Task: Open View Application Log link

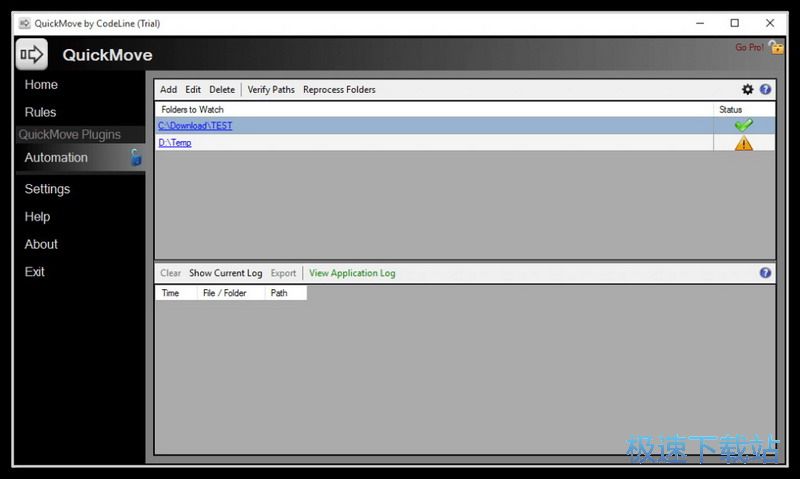Action: point(352,273)
